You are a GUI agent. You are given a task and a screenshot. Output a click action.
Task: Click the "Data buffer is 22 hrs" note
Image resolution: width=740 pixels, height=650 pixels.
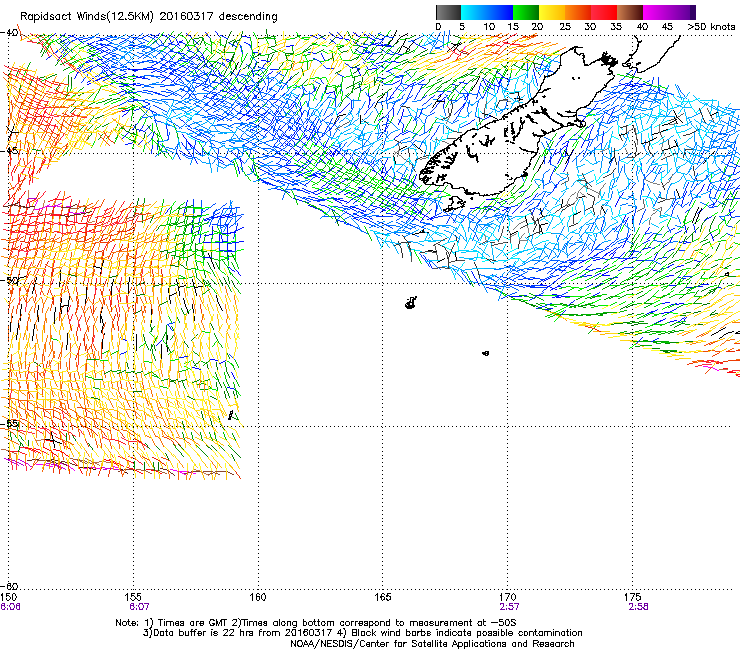205,633
